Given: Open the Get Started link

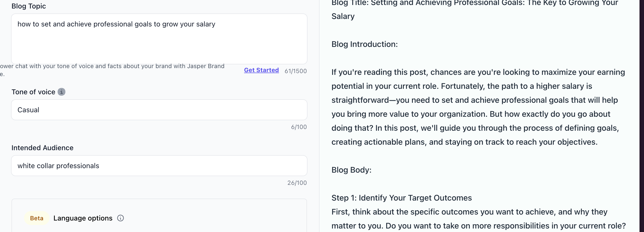Looking at the screenshot, I should click(x=261, y=70).
